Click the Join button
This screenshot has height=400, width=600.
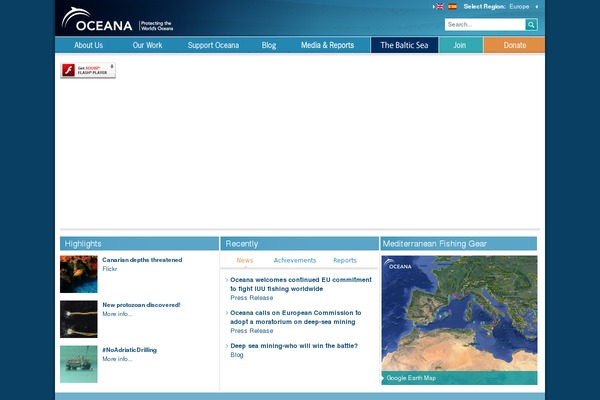(461, 45)
